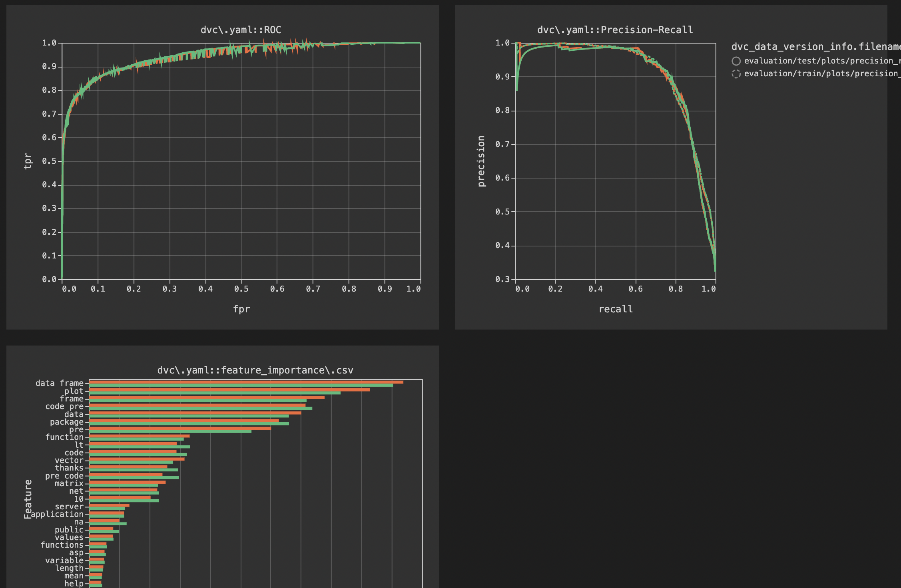Click the dvc_data_version_info.filename legend title
Image resolution: width=901 pixels, height=588 pixels.
coord(815,47)
